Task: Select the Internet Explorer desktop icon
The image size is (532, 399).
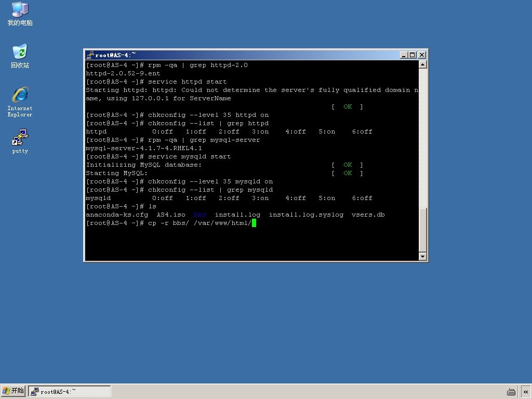Action: point(20,102)
